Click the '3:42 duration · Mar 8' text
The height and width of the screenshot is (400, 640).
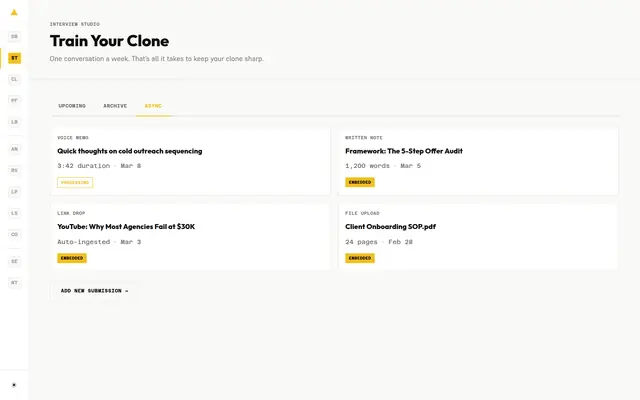pyautogui.click(x=99, y=166)
